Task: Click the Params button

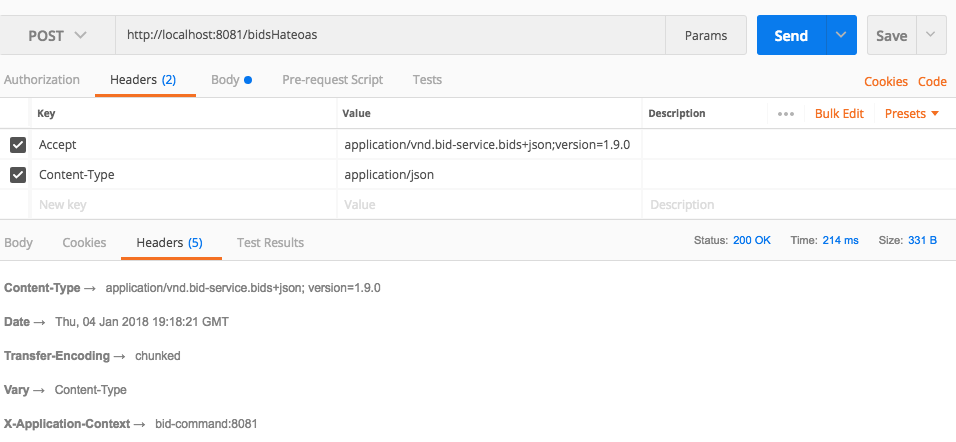Action: [x=706, y=35]
